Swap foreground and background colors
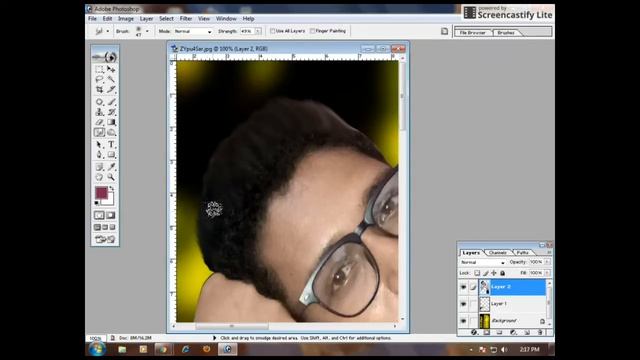This screenshot has height=360, width=640. click(111, 189)
